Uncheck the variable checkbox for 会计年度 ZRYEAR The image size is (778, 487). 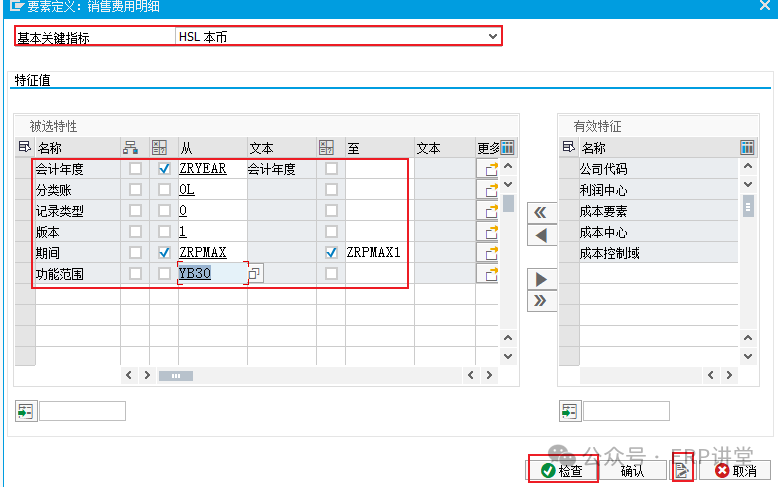tap(164, 169)
